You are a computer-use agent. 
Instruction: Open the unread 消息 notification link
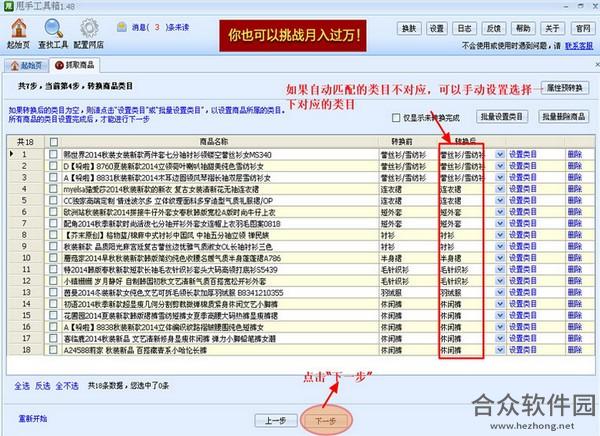160,27
